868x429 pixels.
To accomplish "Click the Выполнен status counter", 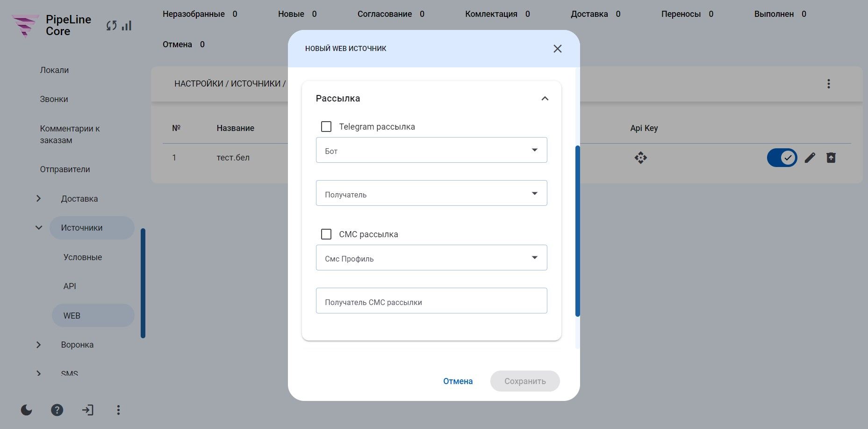I will point(780,14).
